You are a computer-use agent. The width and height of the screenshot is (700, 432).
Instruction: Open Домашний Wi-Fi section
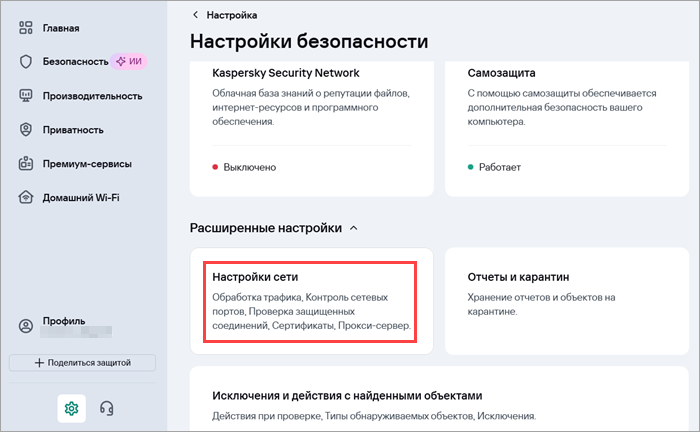point(81,198)
